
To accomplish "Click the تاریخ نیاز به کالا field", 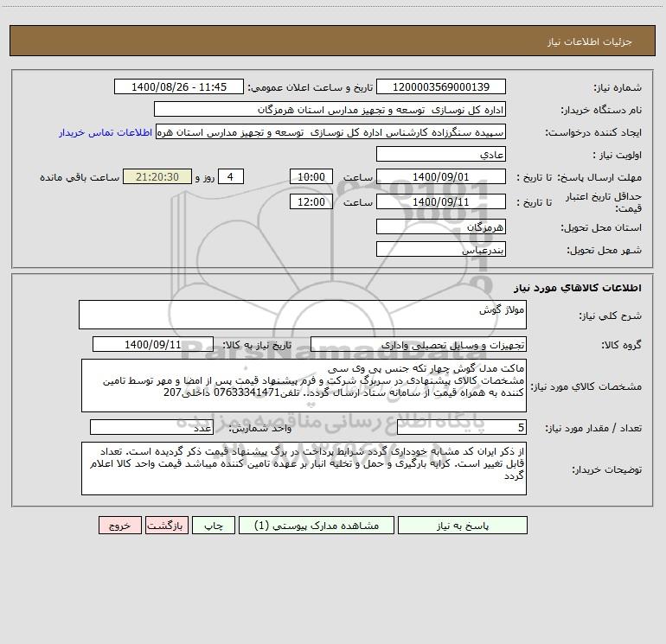I will pyautogui.click(x=153, y=344).
